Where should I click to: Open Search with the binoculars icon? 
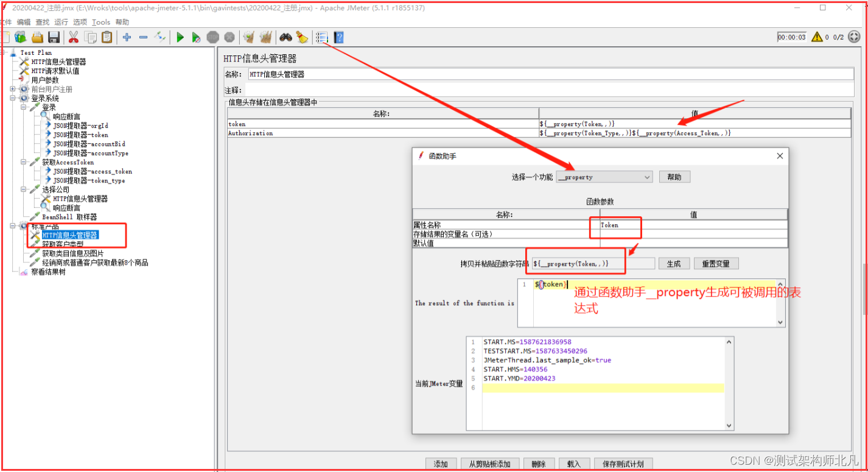click(x=285, y=37)
